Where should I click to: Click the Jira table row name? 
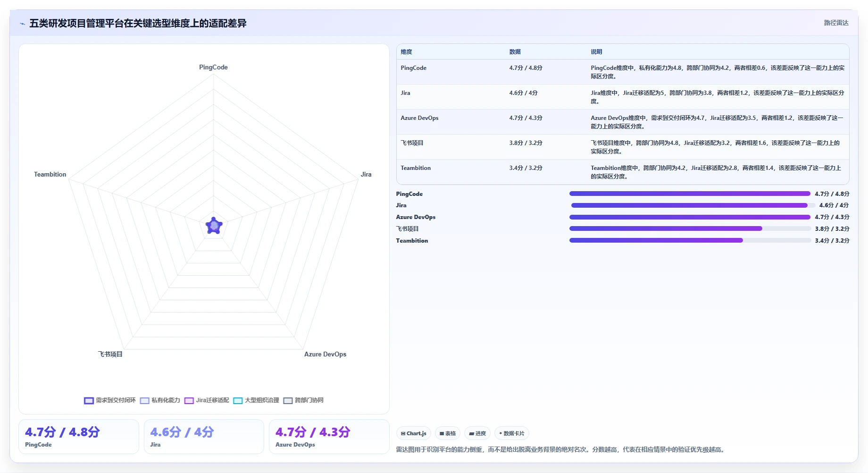point(405,93)
